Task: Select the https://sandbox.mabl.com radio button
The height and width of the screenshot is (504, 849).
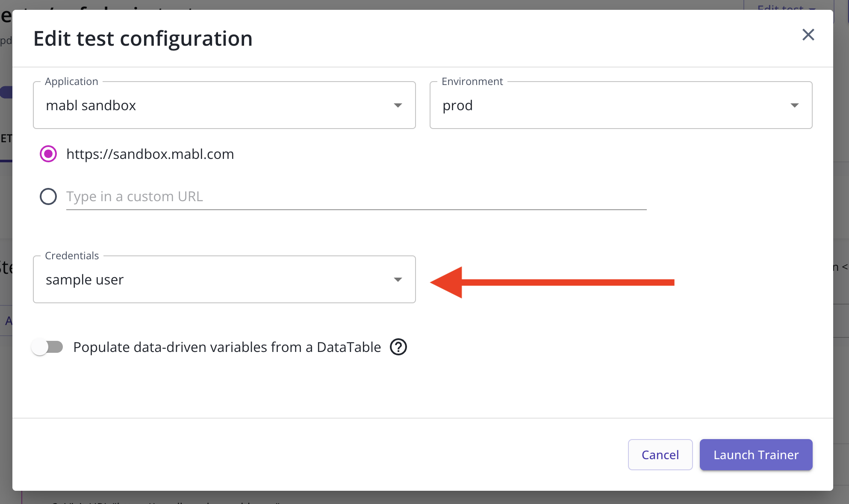Action: 48,154
